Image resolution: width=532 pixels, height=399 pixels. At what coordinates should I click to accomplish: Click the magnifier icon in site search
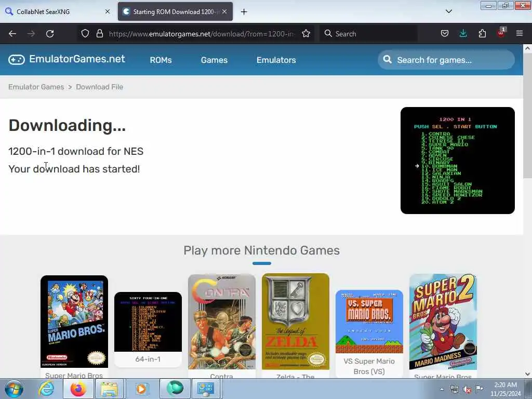[387, 60]
